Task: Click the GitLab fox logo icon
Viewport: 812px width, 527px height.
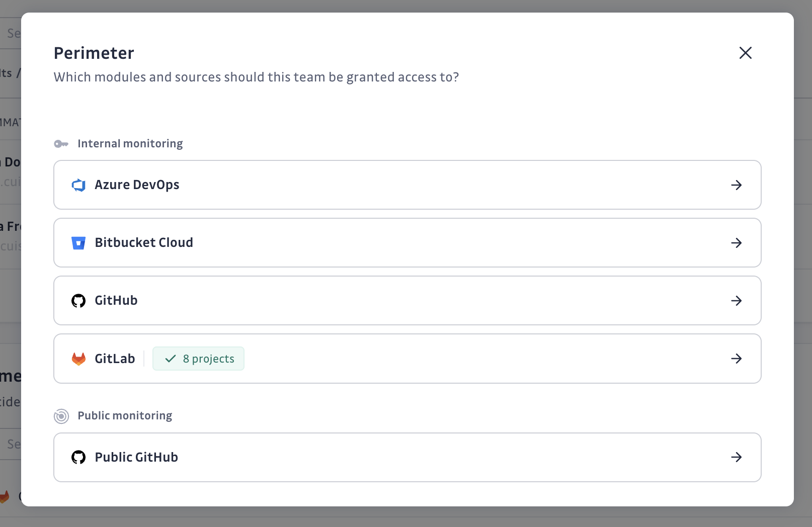Action: click(78, 359)
